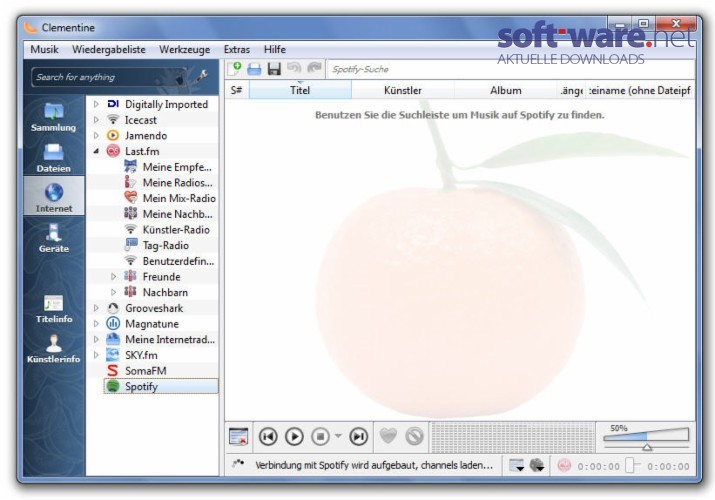Image resolution: width=715 pixels, height=500 pixels.
Task: Stop playback with the stop button
Action: pyautogui.click(x=320, y=437)
